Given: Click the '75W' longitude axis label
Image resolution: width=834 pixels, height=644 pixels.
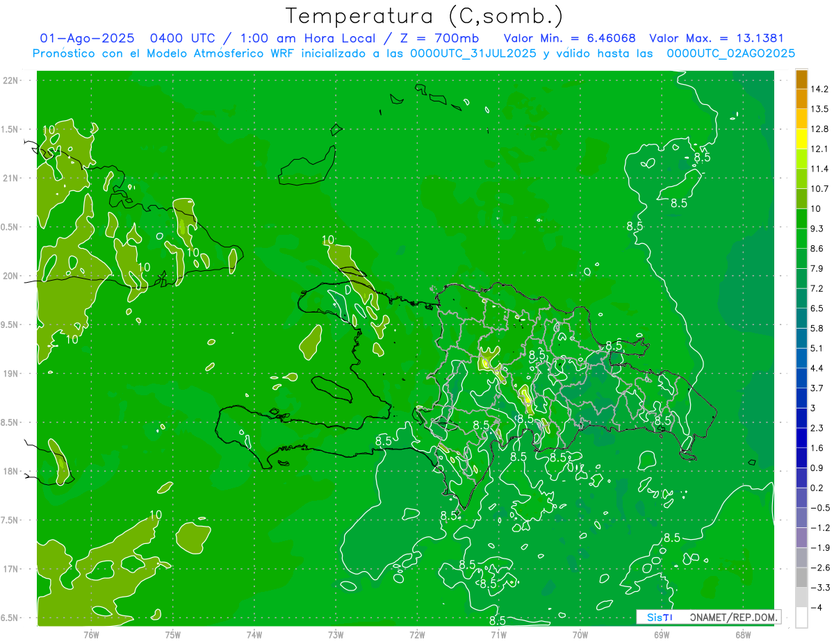Looking at the screenshot, I should click(x=172, y=634).
